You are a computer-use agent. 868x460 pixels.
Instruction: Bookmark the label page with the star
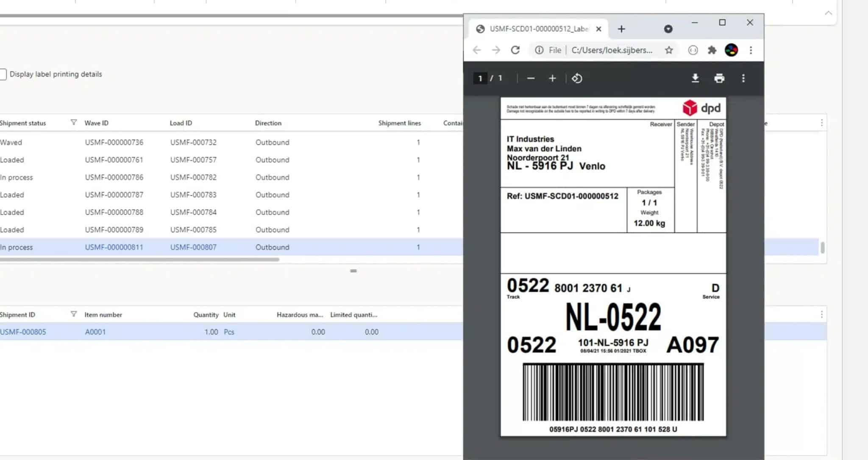[669, 50]
